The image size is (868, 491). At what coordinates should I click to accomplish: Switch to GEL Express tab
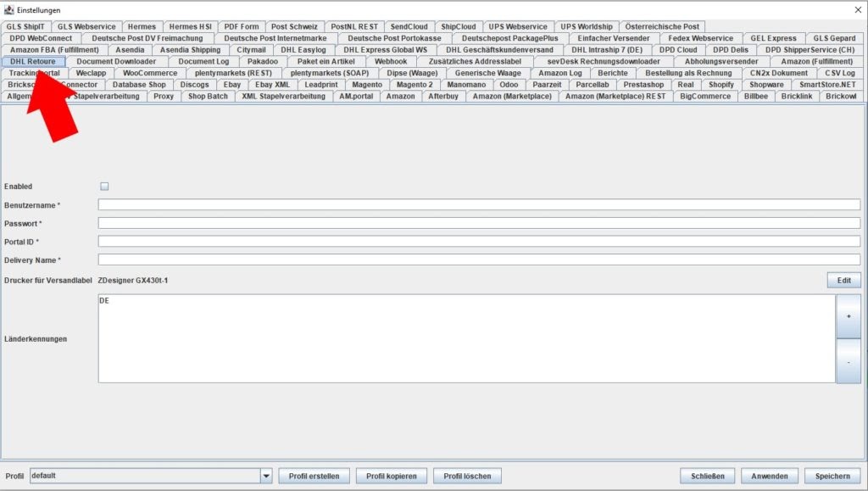point(773,38)
